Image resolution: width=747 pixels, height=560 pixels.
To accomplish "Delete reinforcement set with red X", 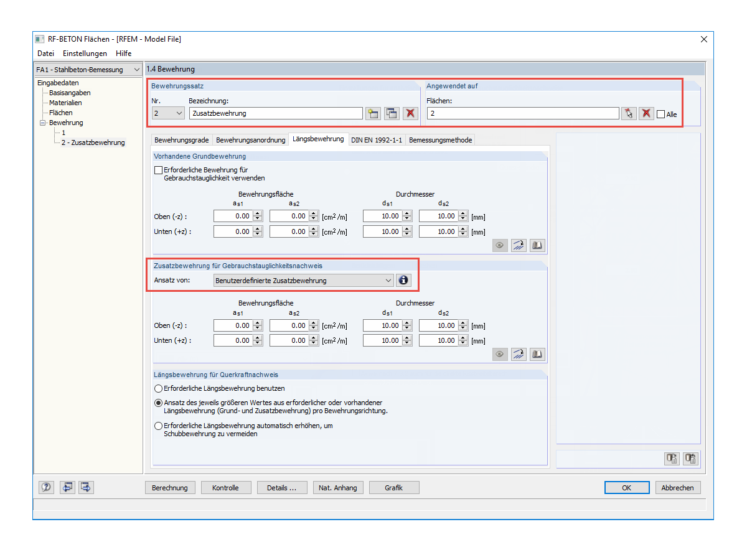I will point(410,113).
